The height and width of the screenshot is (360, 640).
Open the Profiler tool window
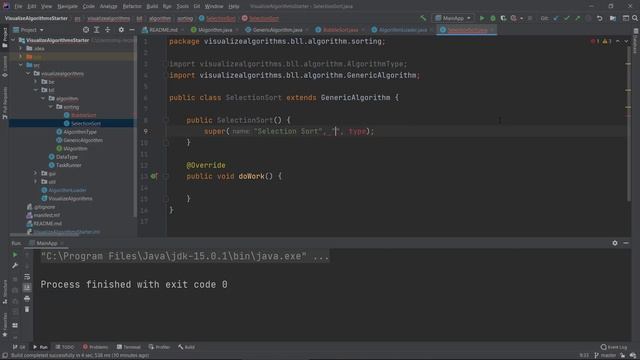[x=160, y=347]
